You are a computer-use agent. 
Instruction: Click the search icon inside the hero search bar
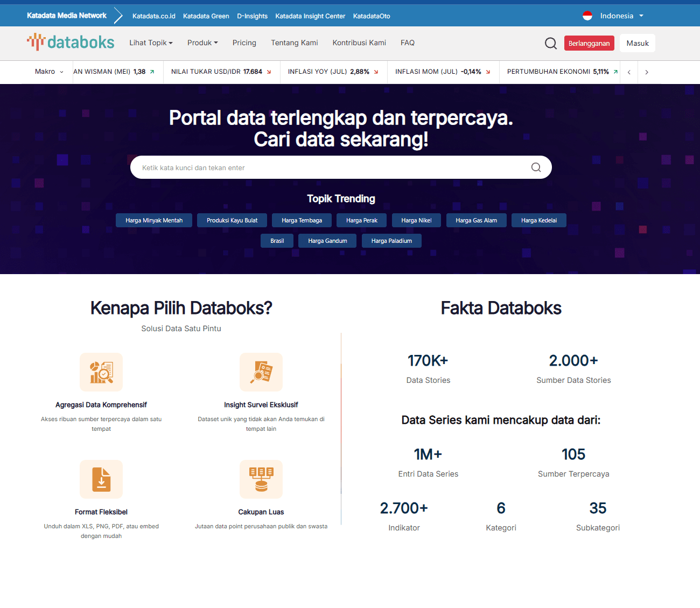coord(536,167)
